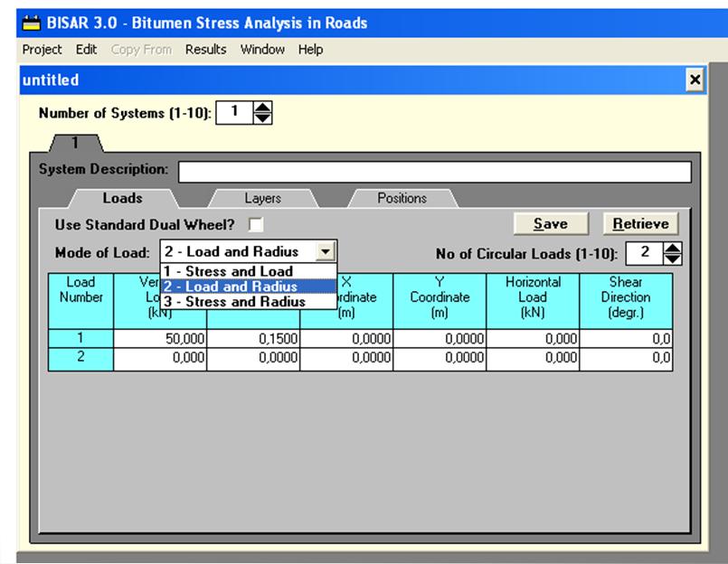Choose '3 - Stress and Radius' option
The height and width of the screenshot is (564, 728).
pos(249,302)
